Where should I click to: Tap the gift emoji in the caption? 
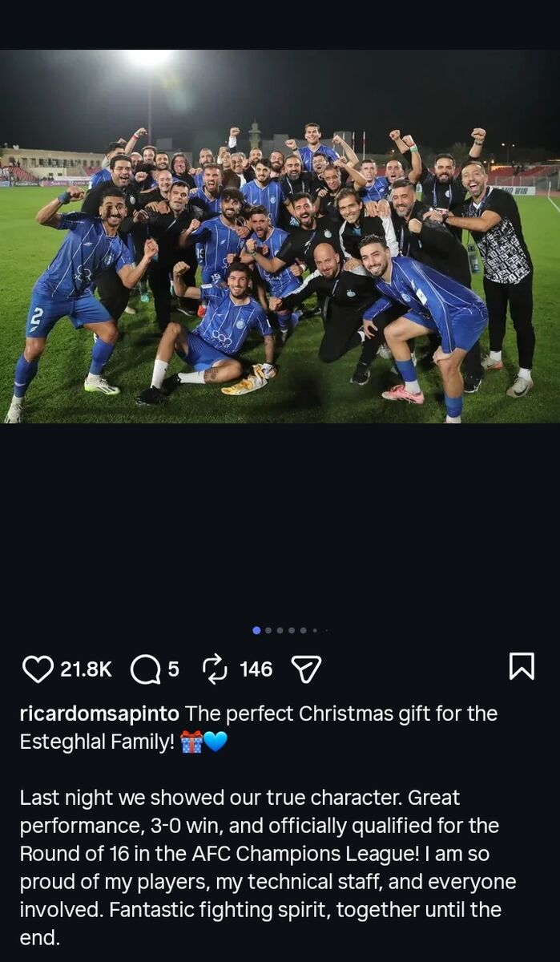(x=191, y=742)
